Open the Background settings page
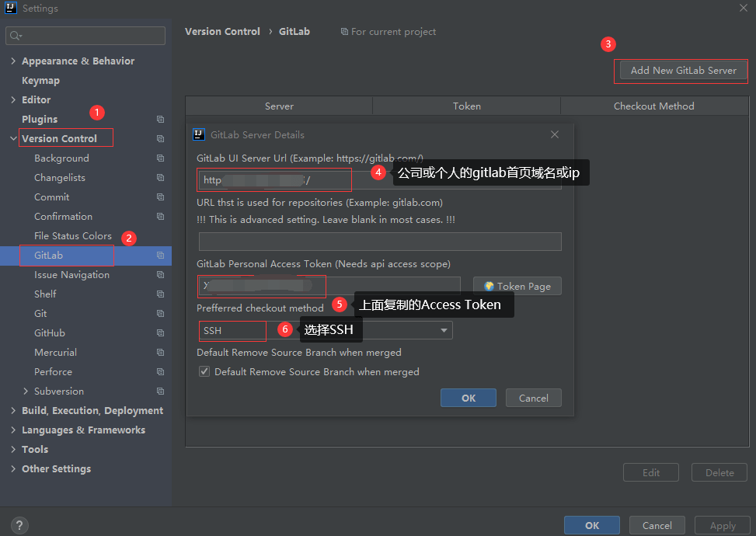Image resolution: width=756 pixels, height=536 pixels. coord(61,158)
